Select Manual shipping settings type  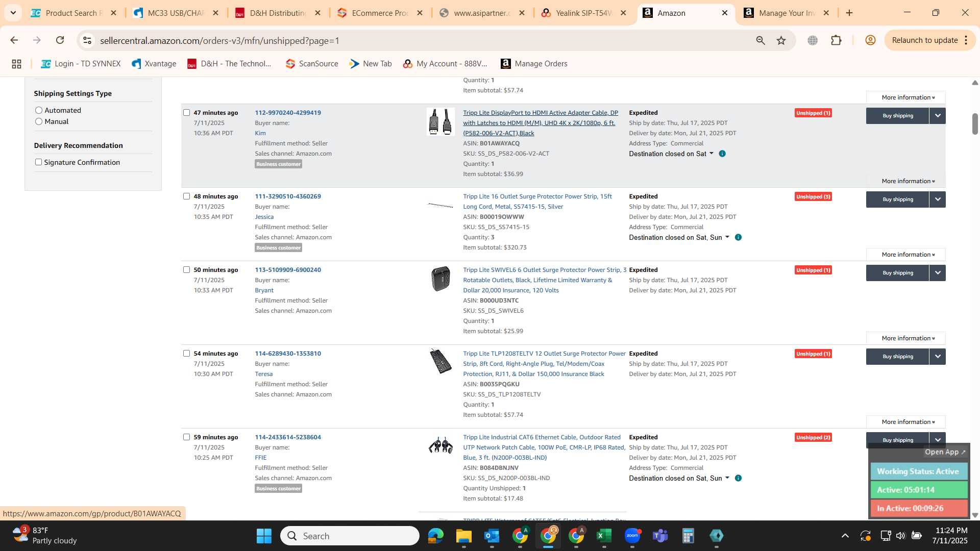tap(39, 121)
